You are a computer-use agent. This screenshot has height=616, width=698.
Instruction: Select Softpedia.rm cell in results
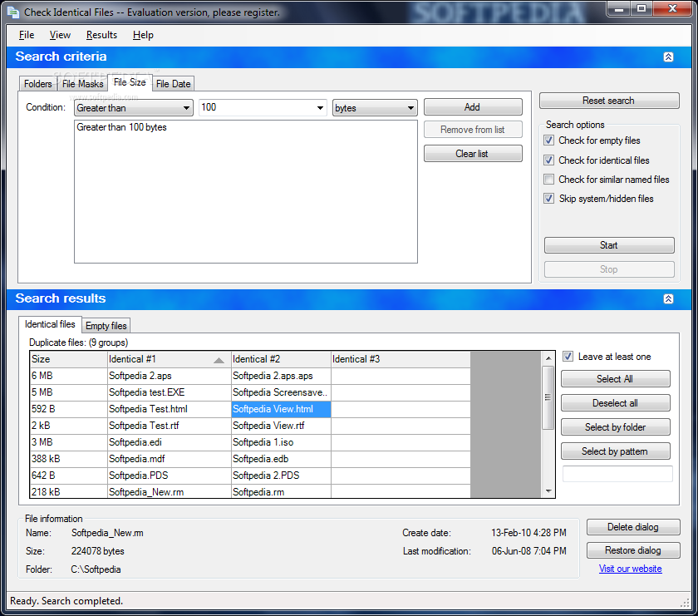pos(281,492)
